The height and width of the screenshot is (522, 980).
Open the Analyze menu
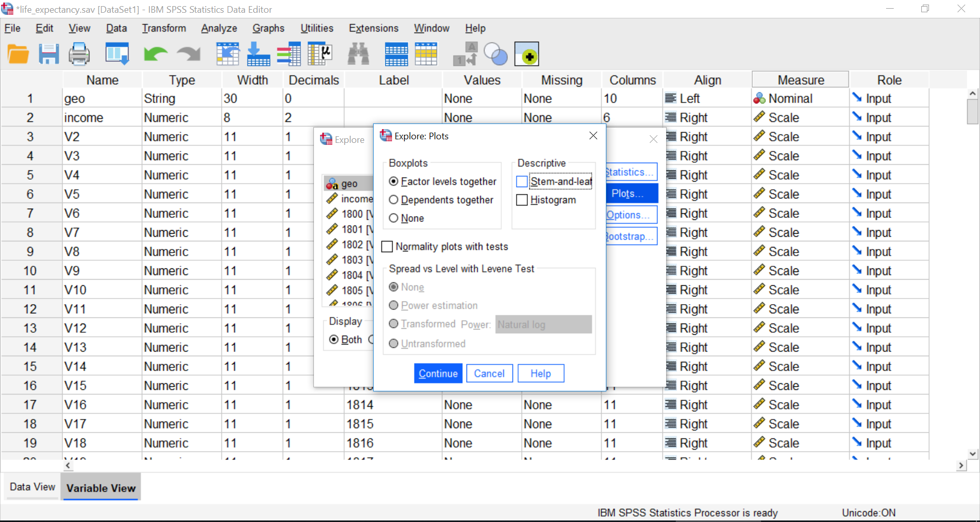click(219, 28)
